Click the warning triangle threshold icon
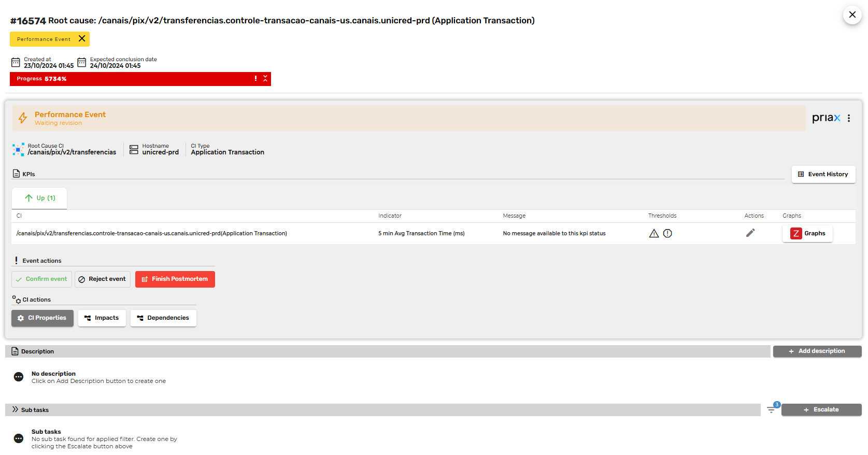Viewport: 868px width, 455px height. click(653, 234)
